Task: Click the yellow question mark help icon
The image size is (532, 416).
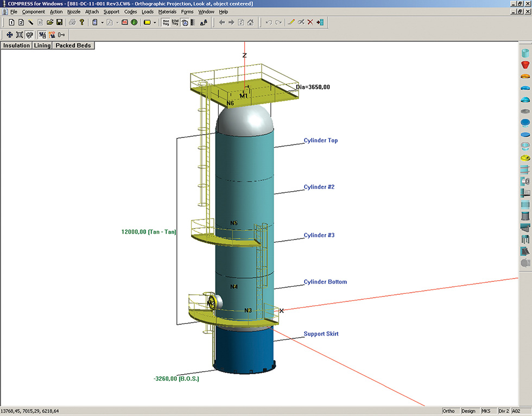Action: pos(82,22)
